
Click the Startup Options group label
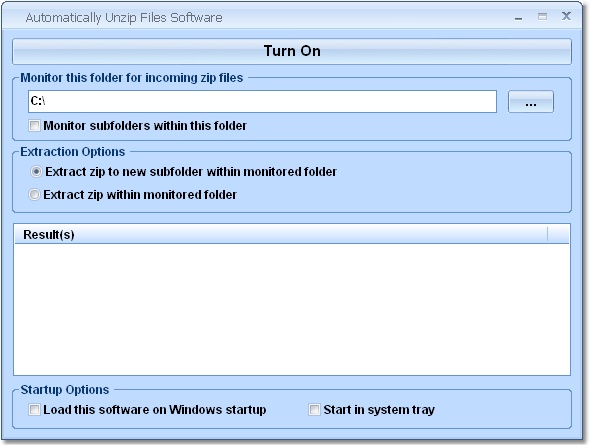tap(65, 390)
